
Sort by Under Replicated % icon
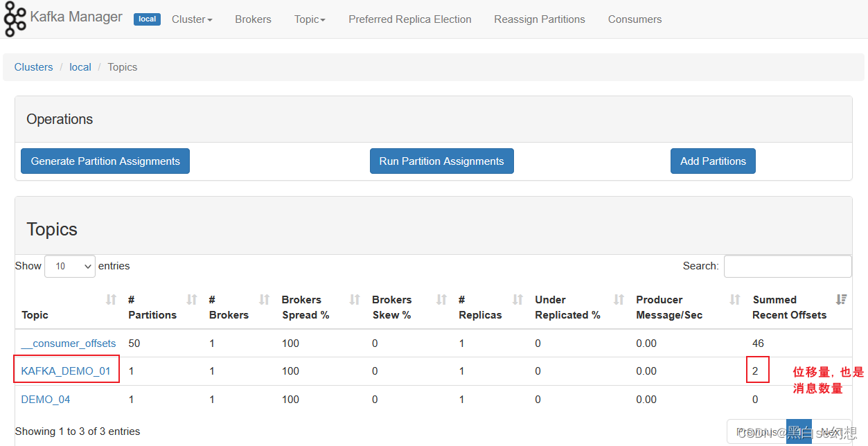[x=619, y=299]
